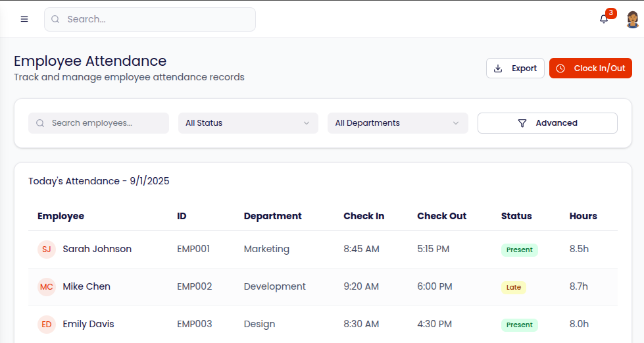Click the Check In column header
Image resolution: width=644 pixels, height=343 pixels.
click(x=364, y=216)
